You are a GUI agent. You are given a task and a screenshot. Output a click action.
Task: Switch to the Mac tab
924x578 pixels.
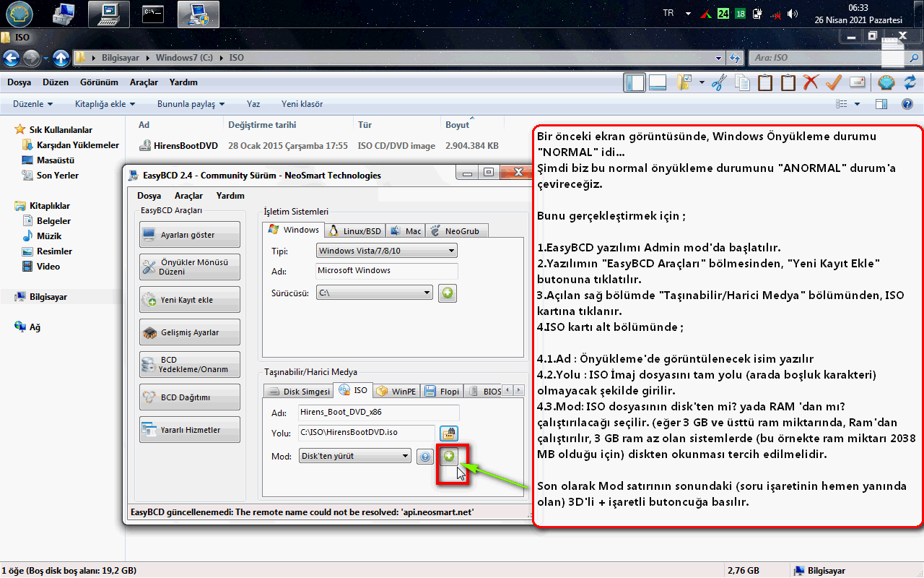[x=406, y=231]
